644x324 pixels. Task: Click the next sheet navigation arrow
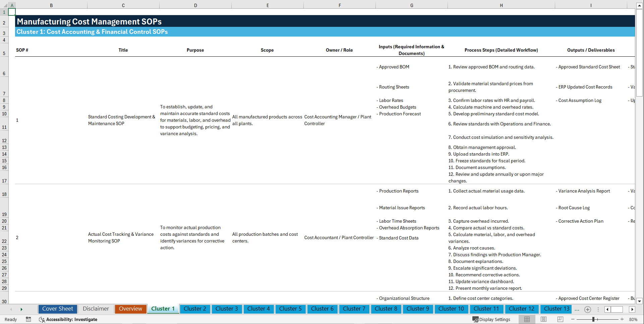click(21, 309)
